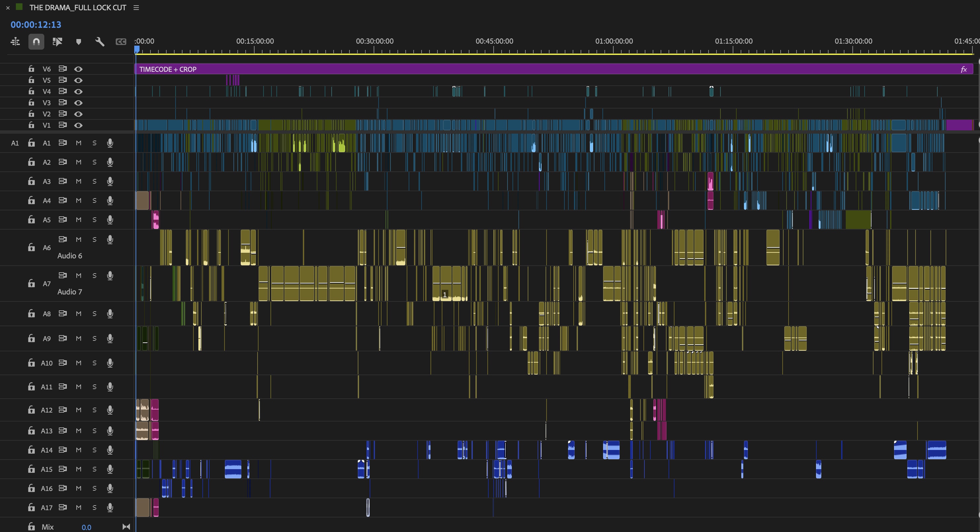Select THE DRAMA_FULL LOCK CUT sequence tab
This screenshot has width=980, height=532.
(x=78, y=8)
